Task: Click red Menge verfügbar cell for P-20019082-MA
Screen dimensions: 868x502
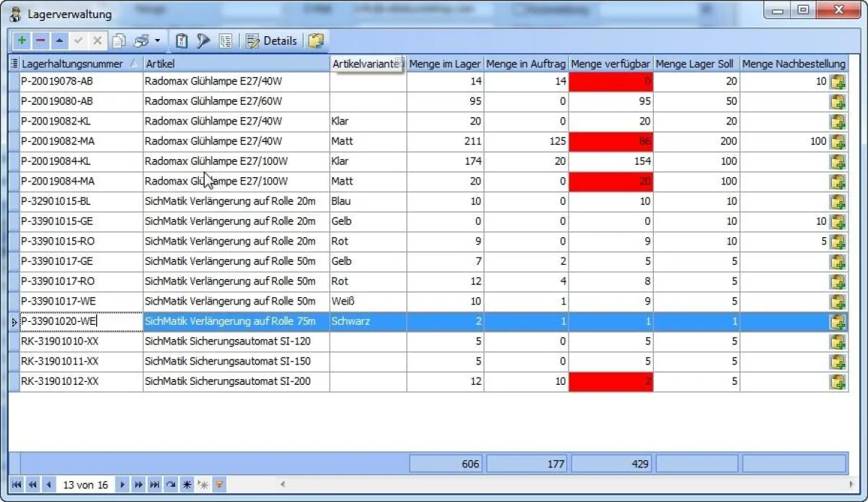Action: point(610,142)
